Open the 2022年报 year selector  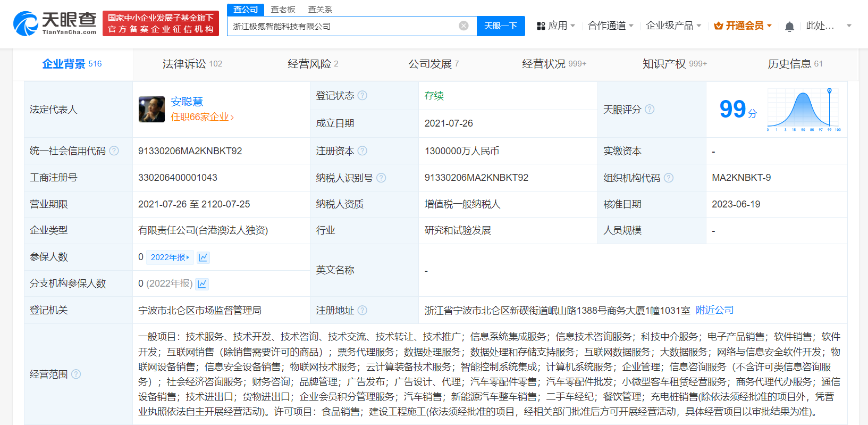coord(170,257)
